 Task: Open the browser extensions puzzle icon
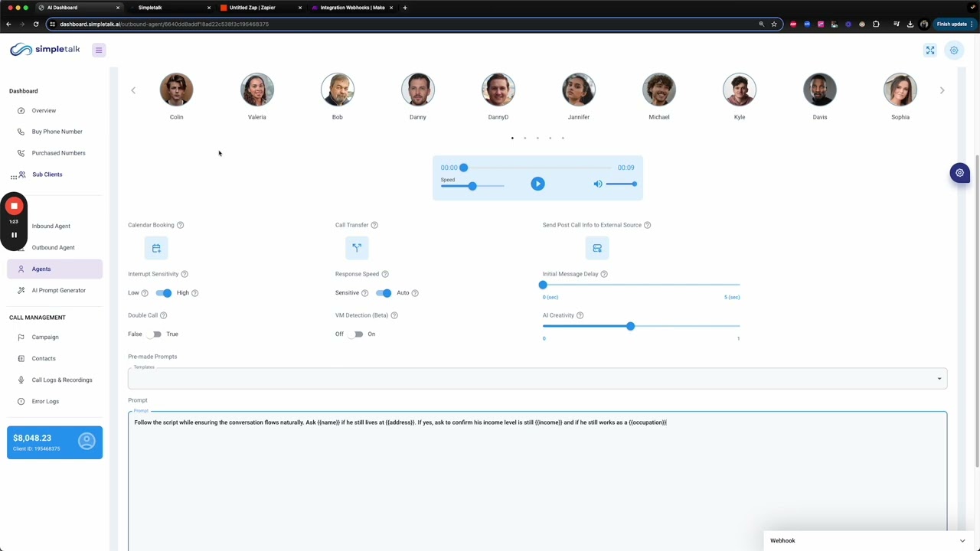(x=876, y=24)
